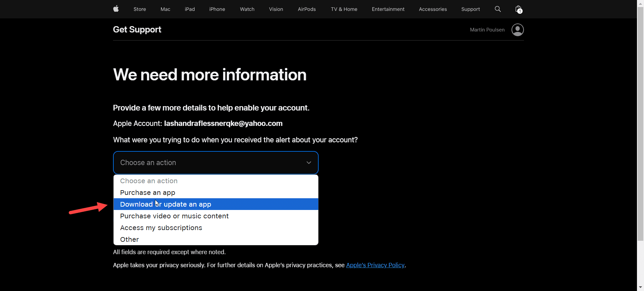Open the iPhone menu
The width and height of the screenshot is (644, 291).
217,9
